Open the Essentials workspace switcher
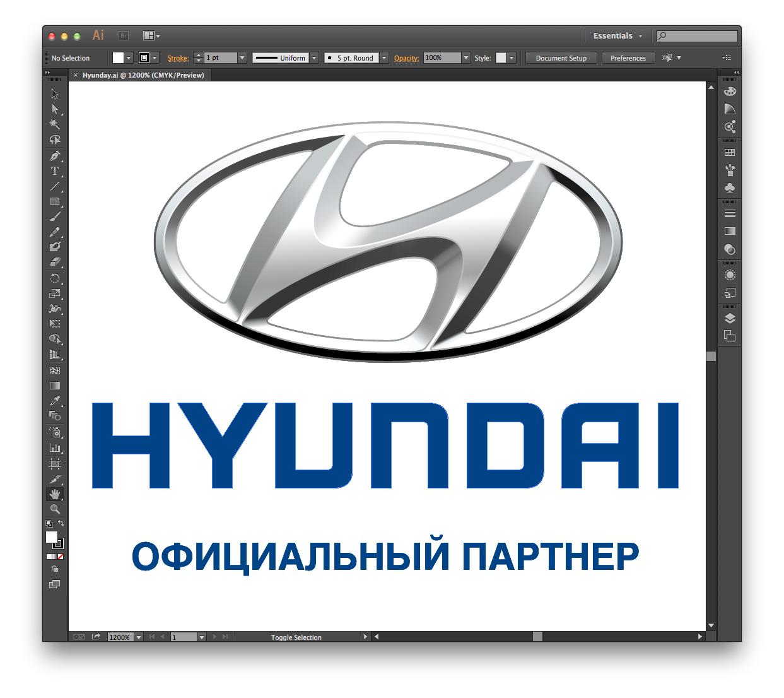Image resolution: width=784 pixels, height=698 pixels. tap(617, 36)
